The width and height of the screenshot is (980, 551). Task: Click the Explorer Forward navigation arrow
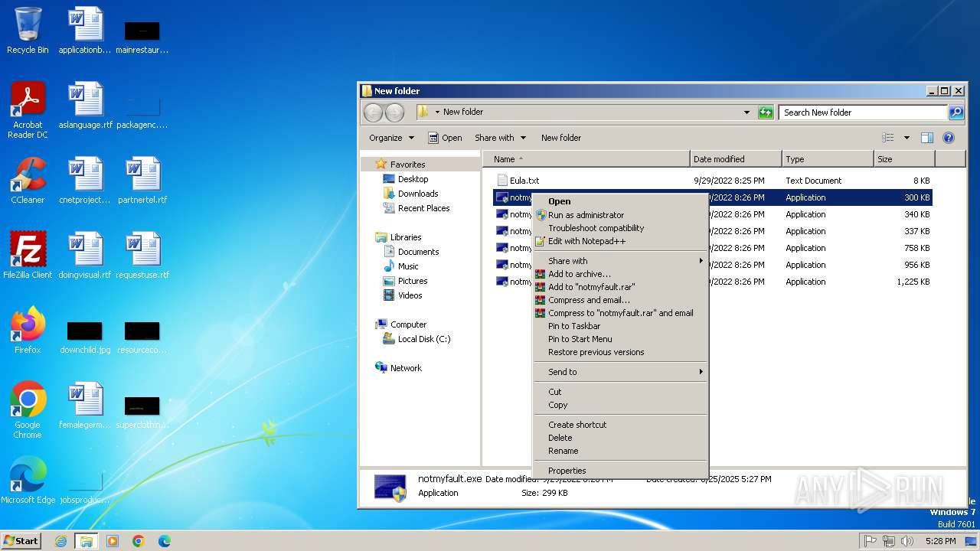(x=394, y=112)
